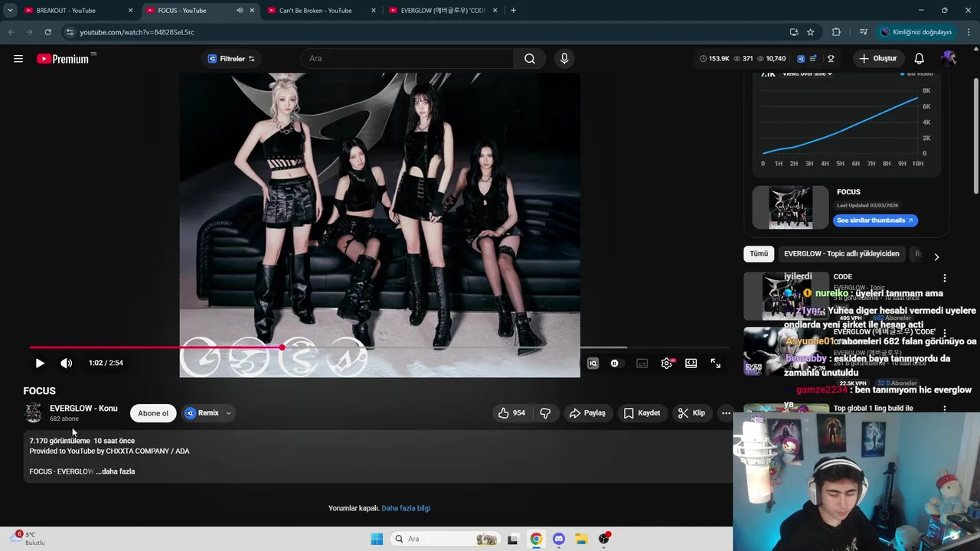Viewport: 980px width, 551px height.
Task: Mute the FOCUS tab audio icon
Action: [x=240, y=11]
